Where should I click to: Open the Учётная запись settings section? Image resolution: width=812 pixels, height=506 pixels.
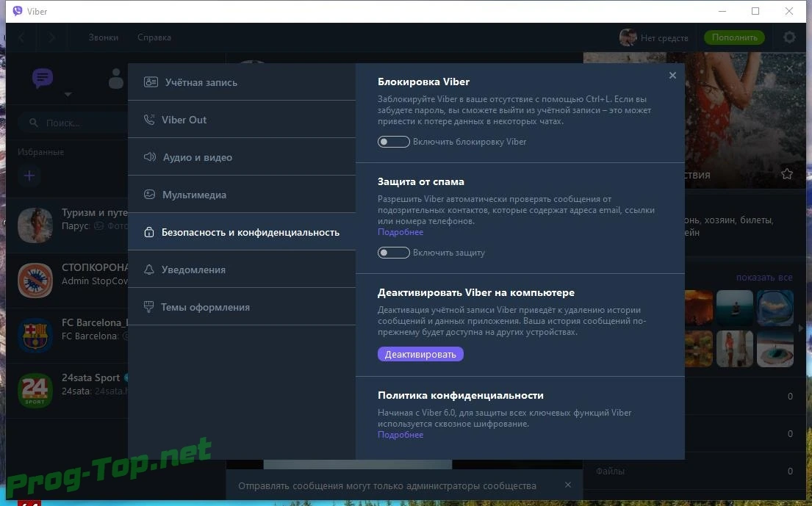(x=242, y=82)
